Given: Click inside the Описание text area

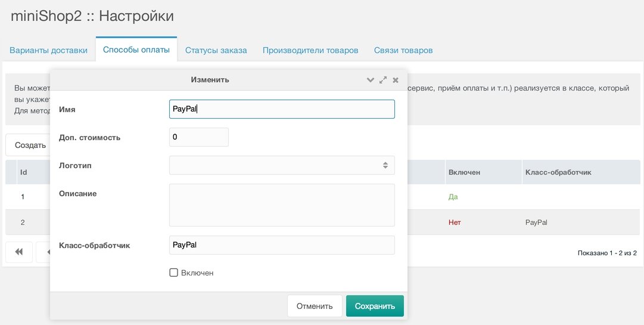Looking at the screenshot, I should pos(282,205).
